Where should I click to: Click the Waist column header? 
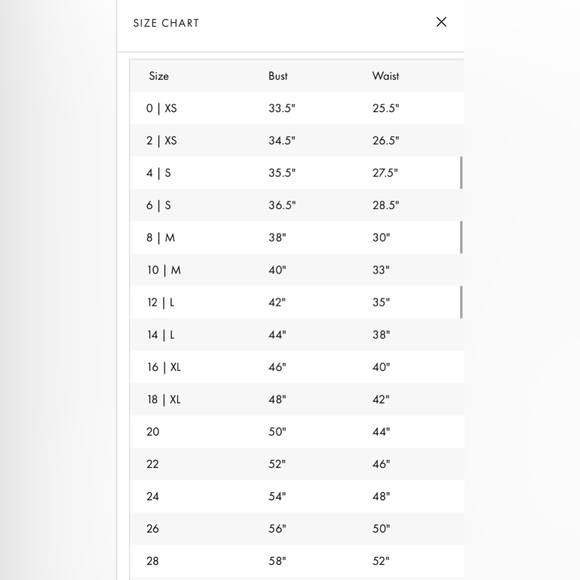click(x=385, y=76)
